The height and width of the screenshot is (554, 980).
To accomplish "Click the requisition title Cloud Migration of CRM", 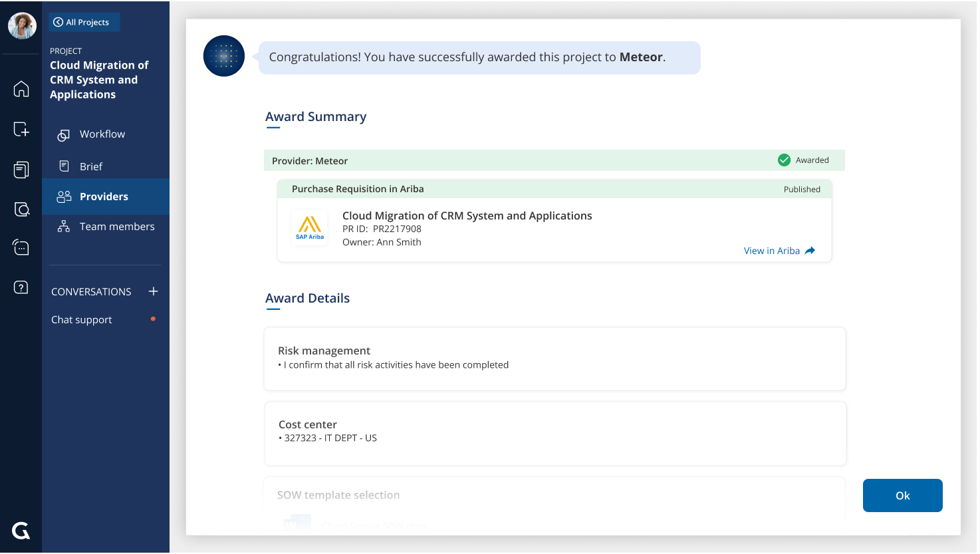I will pos(467,215).
